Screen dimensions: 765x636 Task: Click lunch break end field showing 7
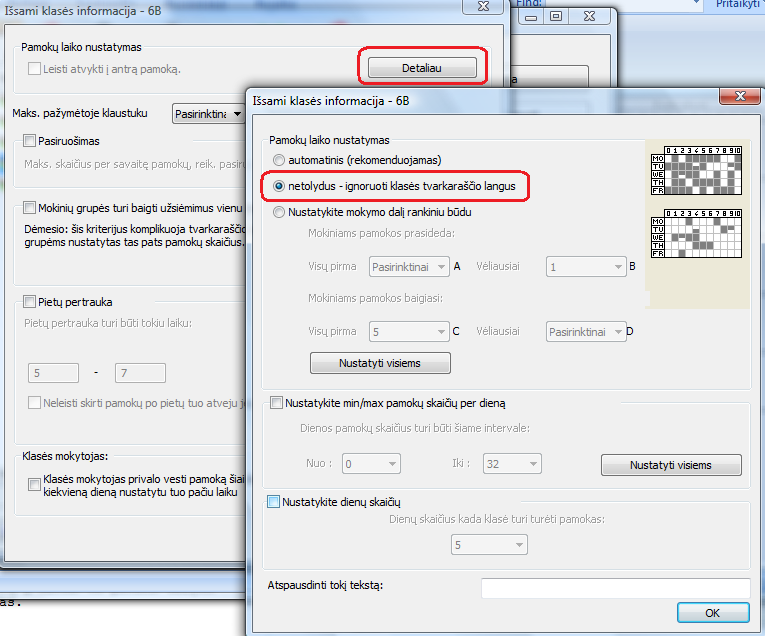141,373
